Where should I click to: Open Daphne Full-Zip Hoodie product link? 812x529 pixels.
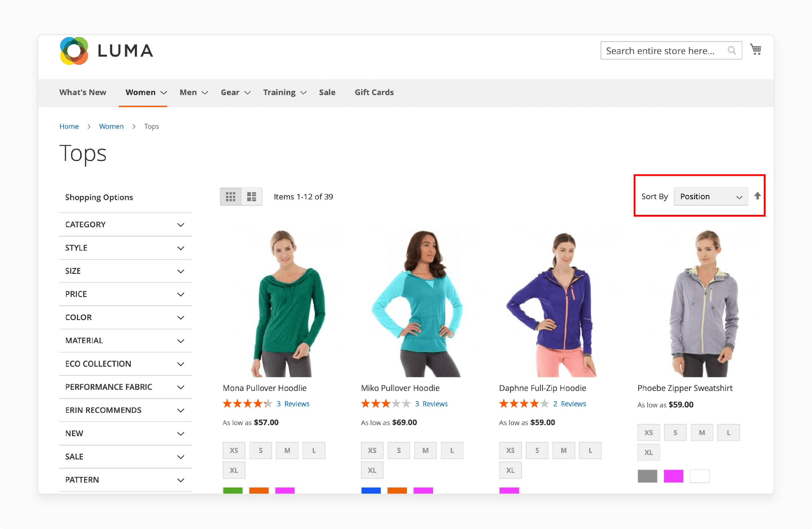pos(542,388)
